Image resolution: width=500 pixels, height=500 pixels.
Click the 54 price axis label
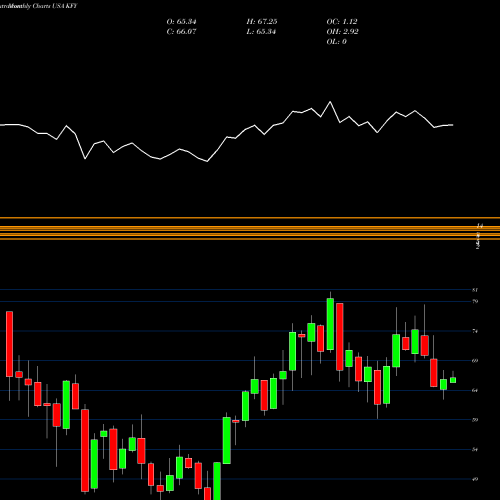475,449
